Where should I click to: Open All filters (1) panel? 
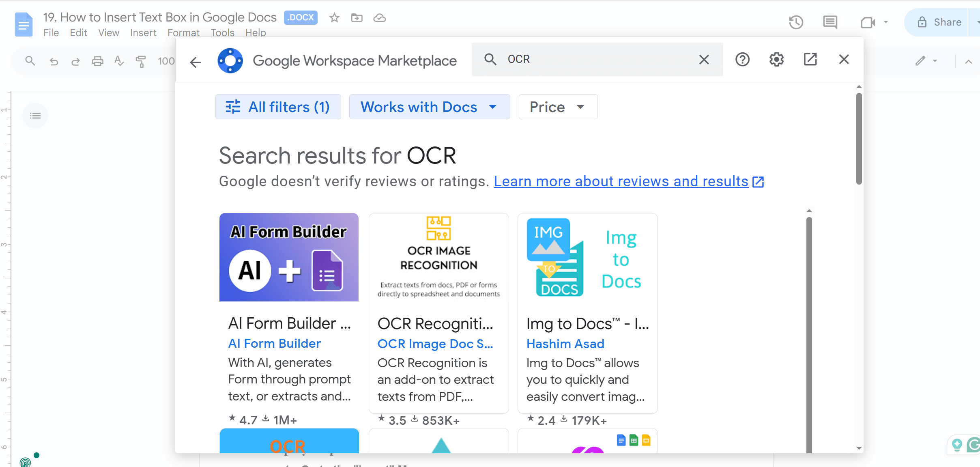point(278,107)
